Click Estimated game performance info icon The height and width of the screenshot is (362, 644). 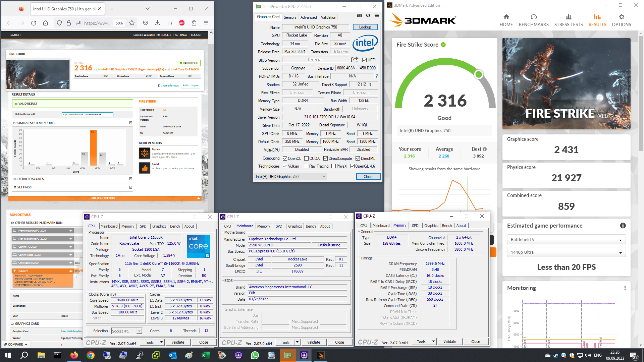point(623,226)
